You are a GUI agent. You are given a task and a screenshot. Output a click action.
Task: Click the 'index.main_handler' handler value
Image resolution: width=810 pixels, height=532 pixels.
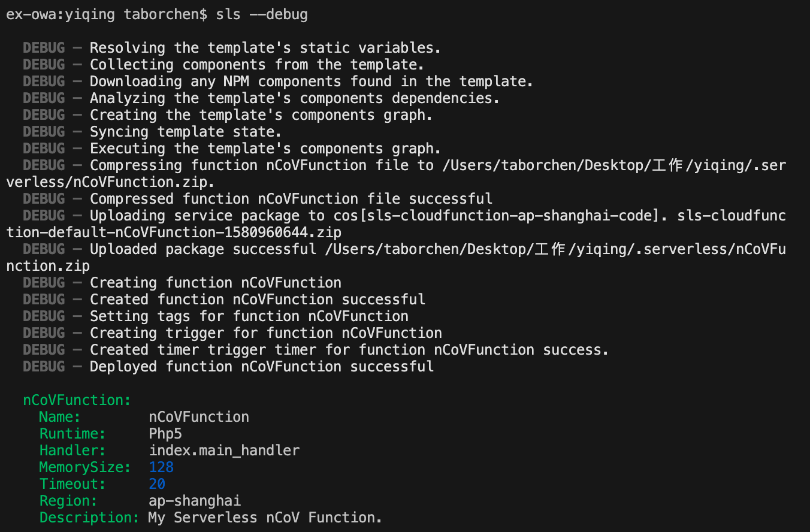tap(224, 451)
